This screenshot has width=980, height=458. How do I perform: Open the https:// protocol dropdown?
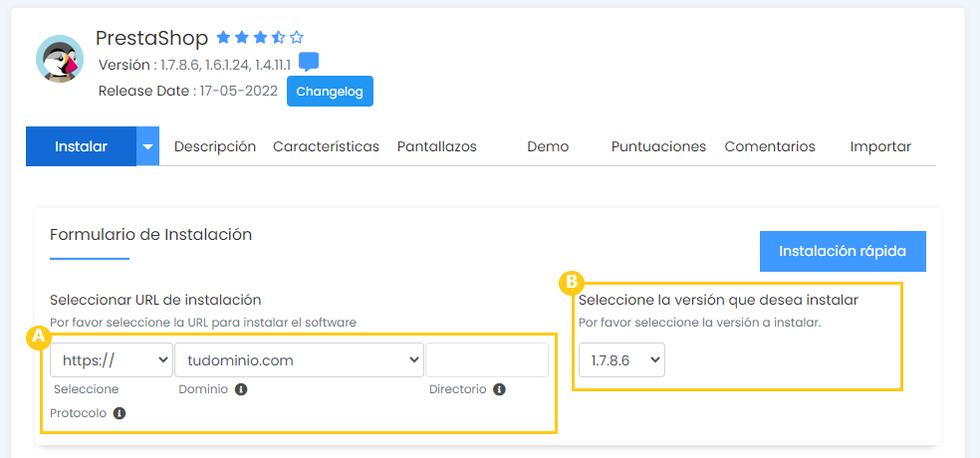(112, 359)
